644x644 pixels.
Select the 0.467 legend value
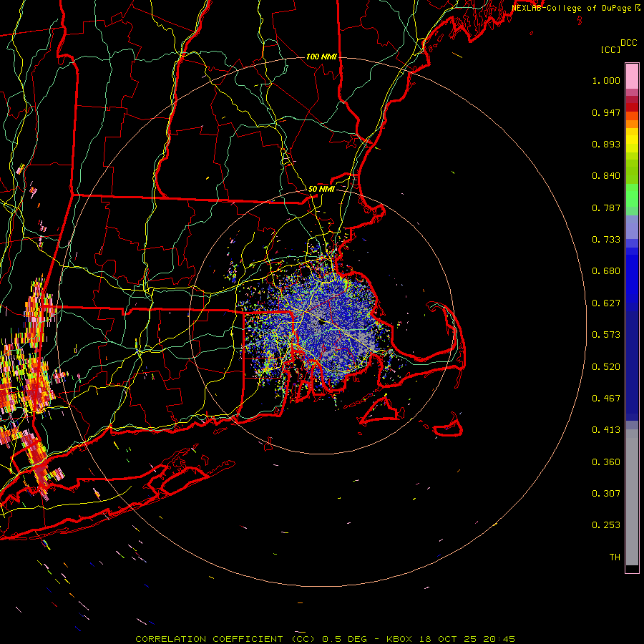click(606, 399)
